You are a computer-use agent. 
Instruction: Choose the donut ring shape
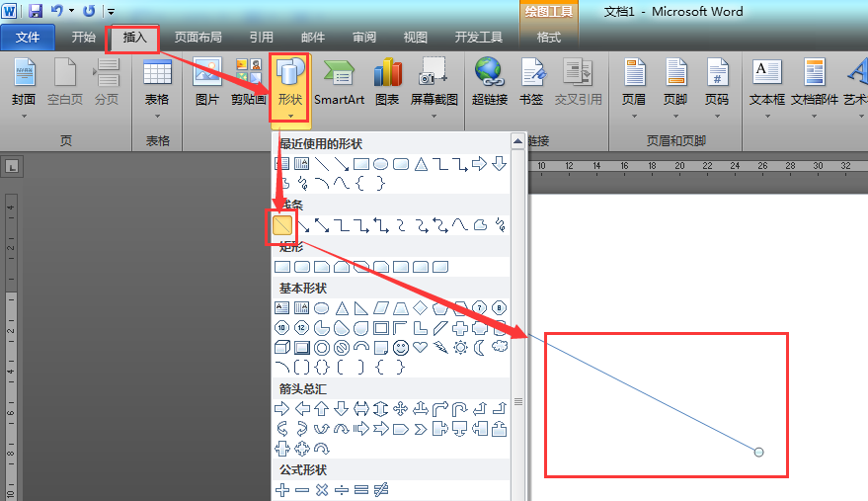322,348
